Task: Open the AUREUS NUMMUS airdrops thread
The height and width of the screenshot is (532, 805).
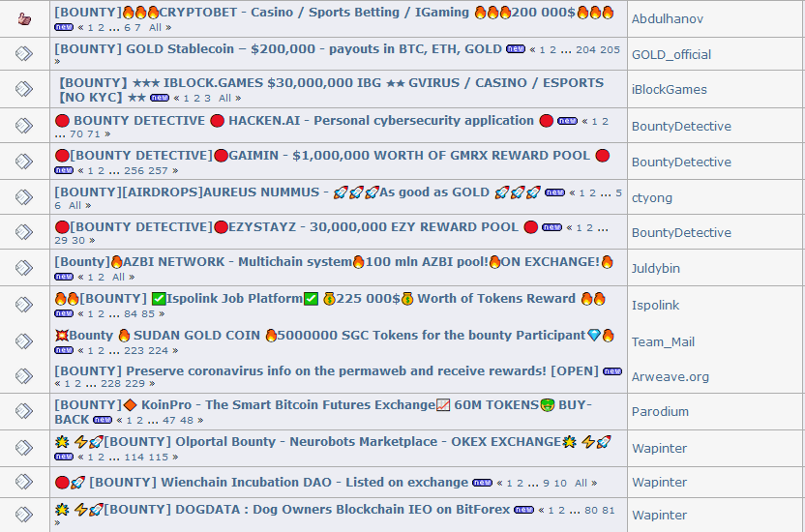Action: click(297, 192)
